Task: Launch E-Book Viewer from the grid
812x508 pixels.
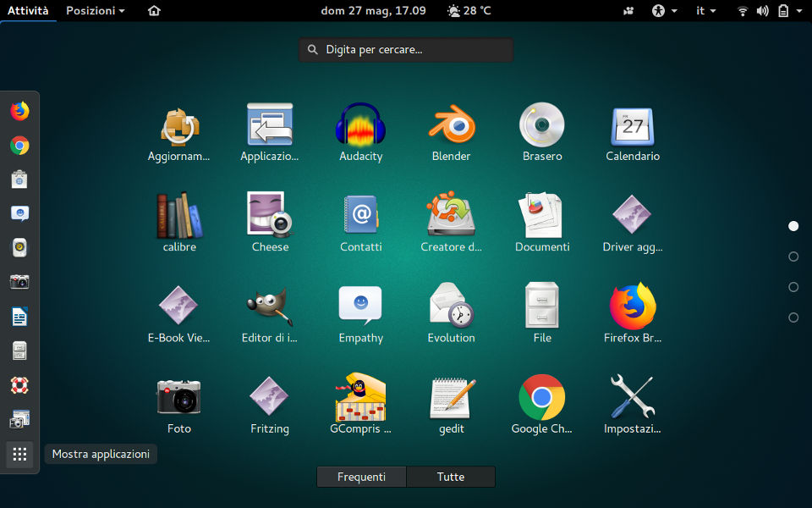Action: pyautogui.click(x=178, y=315)
